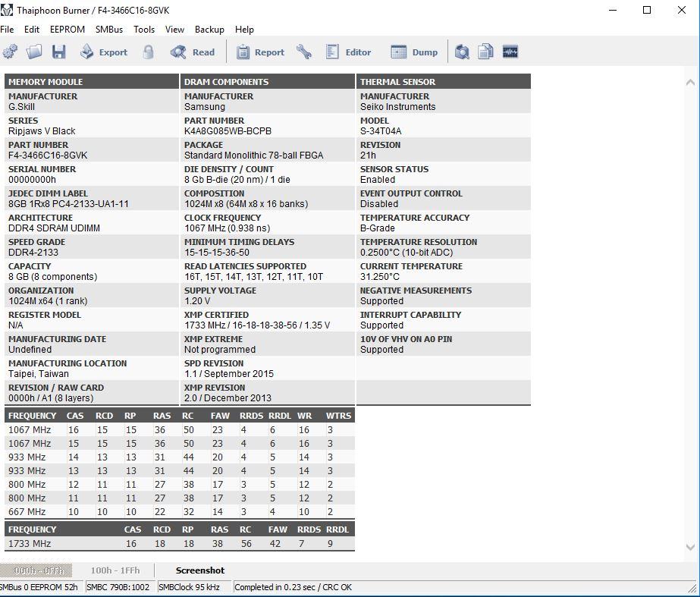The image size is (700, 597).
Task: Open file using the folder icon
Action: pyautogui.click(x=34, y=52)
